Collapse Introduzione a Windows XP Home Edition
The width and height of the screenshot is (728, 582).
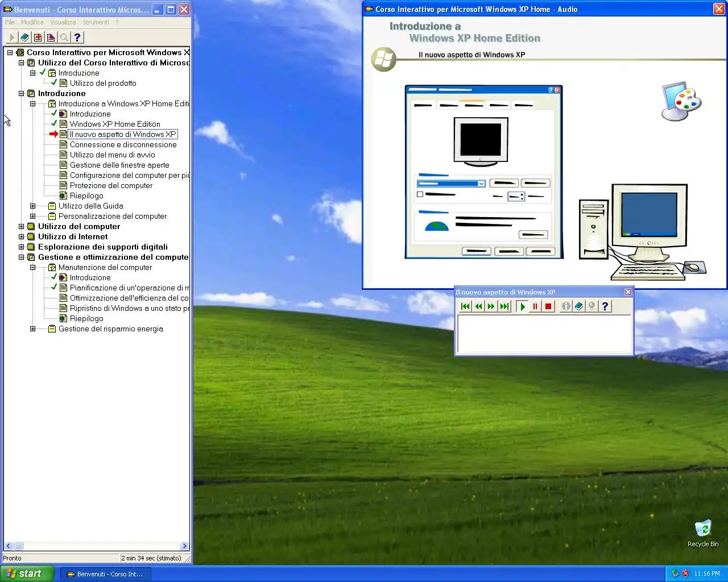click(x=32, y=103)
